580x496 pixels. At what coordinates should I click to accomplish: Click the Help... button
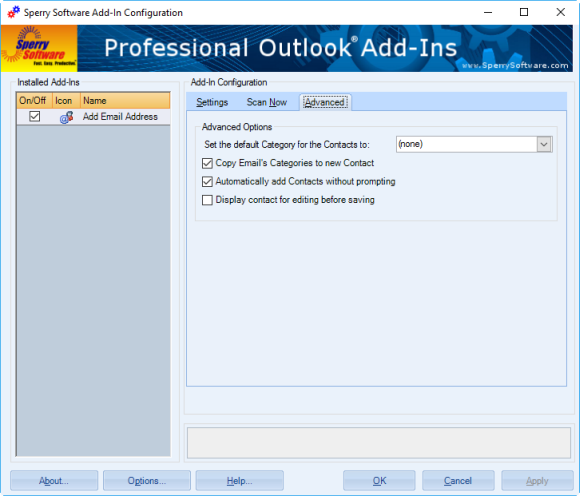pos(239,480)
